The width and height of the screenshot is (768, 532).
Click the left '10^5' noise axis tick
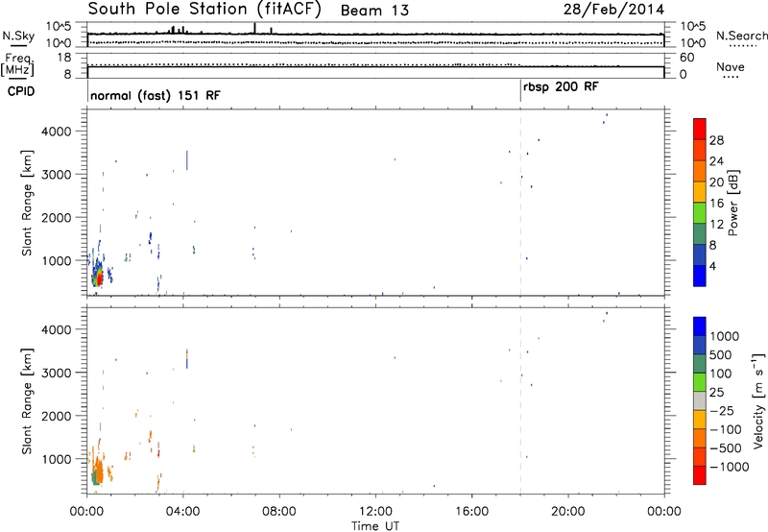click(x=59, y=27)
